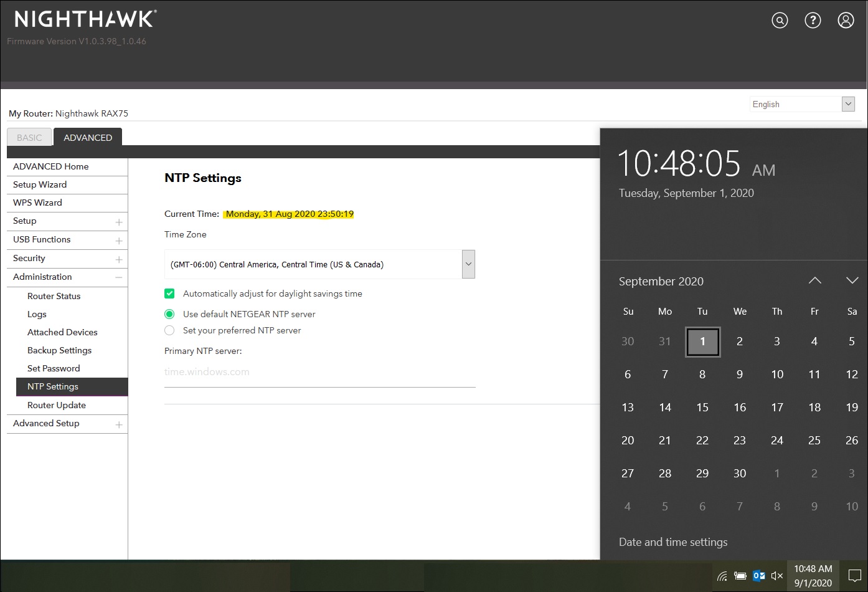Open the help question mark icon
This screenshot has width=868, height=592.
tap(813, 21)
